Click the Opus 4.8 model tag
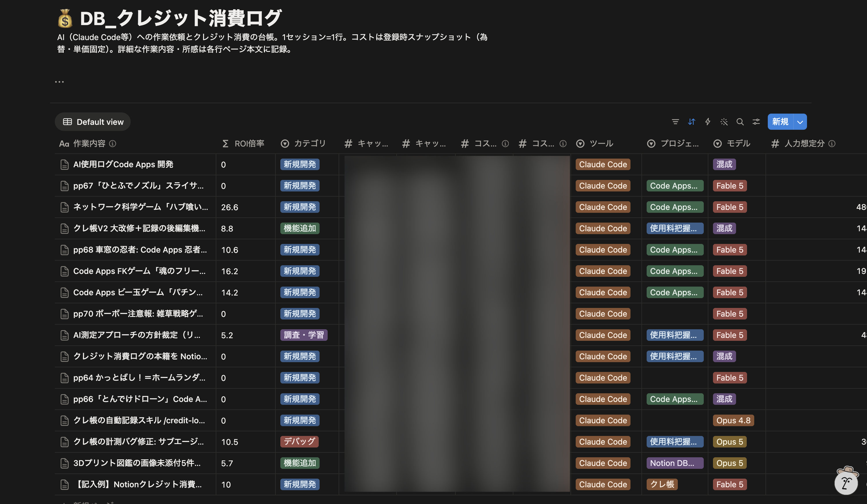This screenshot has width=867, height=504. 733,420
